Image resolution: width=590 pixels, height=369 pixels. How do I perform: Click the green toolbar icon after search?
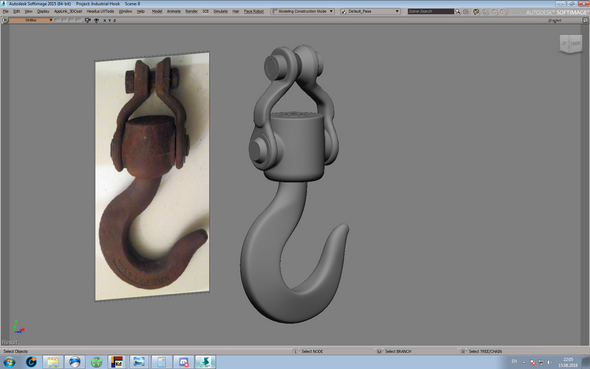click(476, 12)
